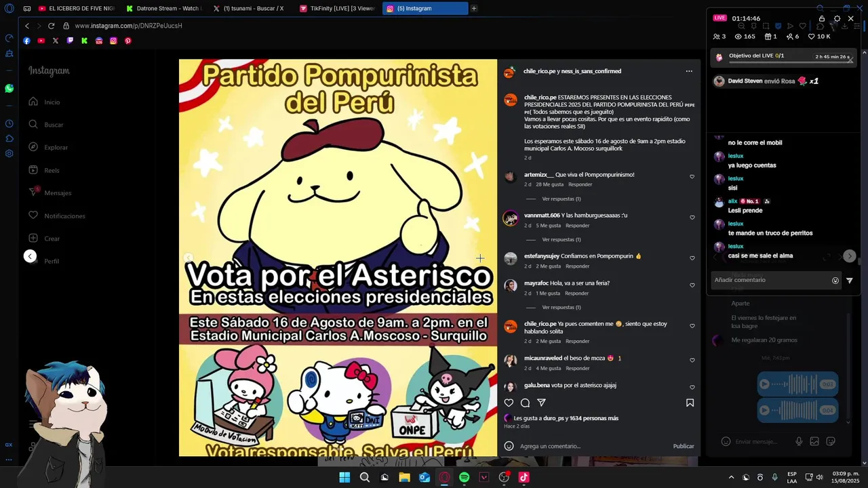This screenshot has width=868, height=488.
Task: Reload the page with the refresh icon
Action: (x=51, y=26)
